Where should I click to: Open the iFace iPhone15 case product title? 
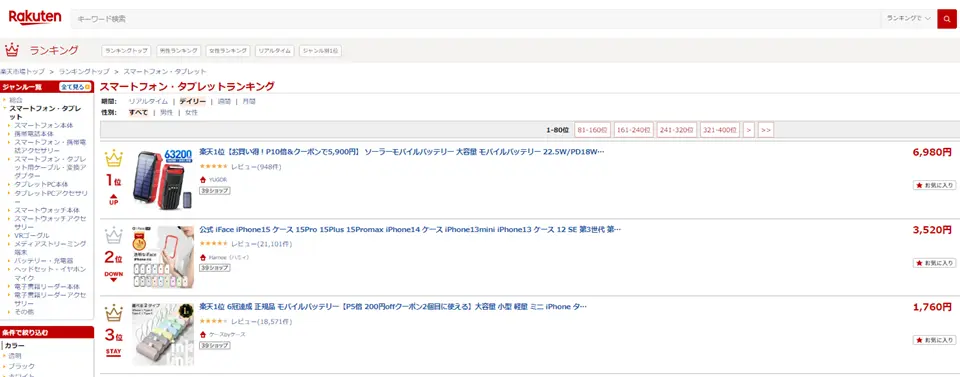pos(410,230)
